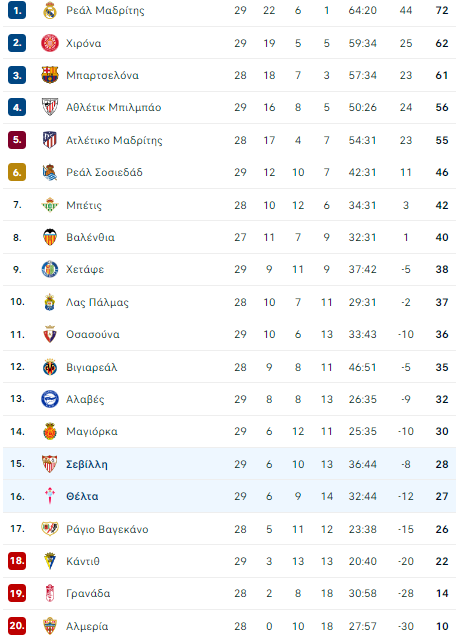Select the Χετάφε team name

click(x=85, y=269)
